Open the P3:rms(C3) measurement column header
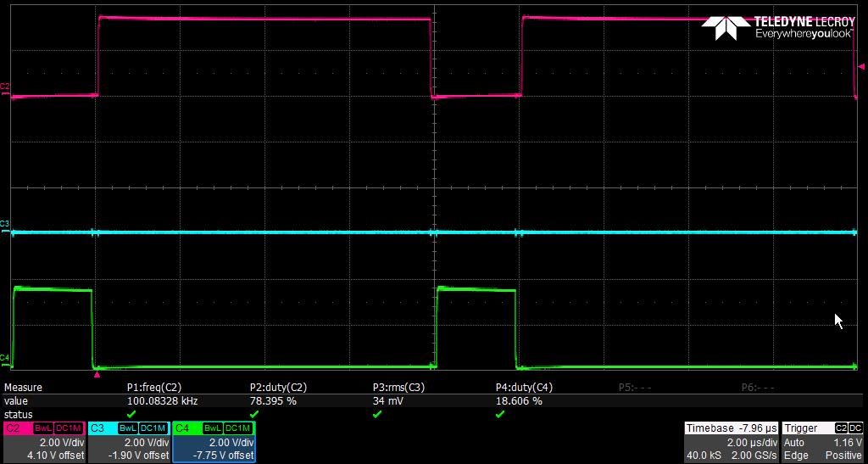 (x=398, y=388)
